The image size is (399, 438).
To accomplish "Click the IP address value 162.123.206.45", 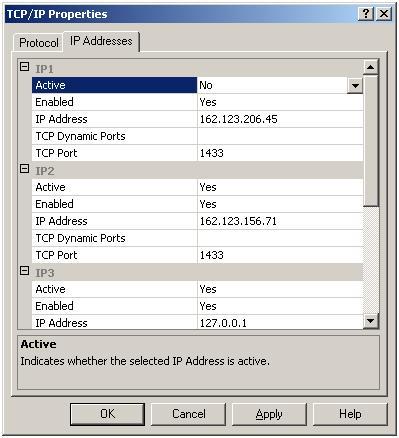I will (x=238, y=119).
